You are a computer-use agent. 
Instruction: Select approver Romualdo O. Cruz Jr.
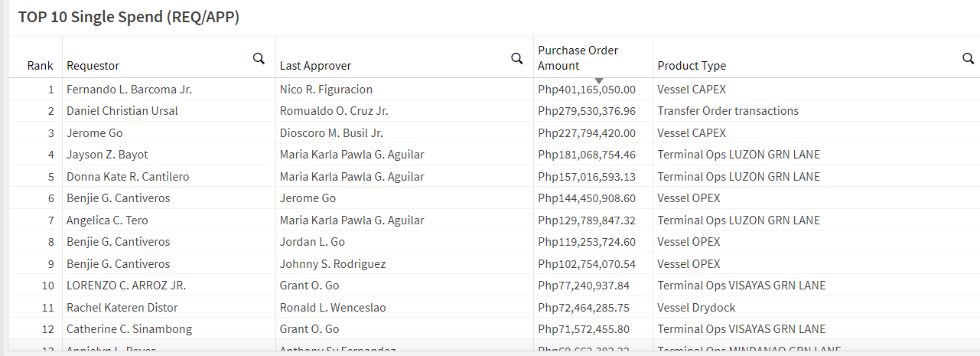coord(334,111)
